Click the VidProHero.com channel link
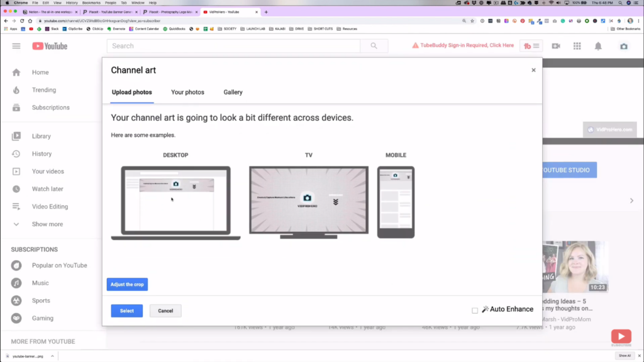Screen dimensions: 644x362 click(x=610, y=129)
